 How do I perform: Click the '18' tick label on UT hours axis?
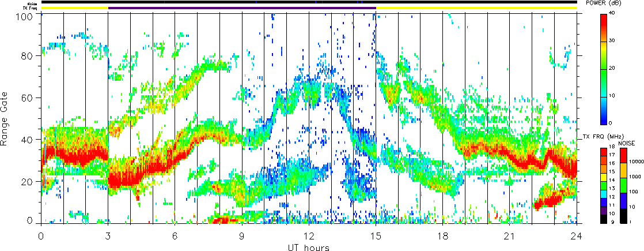click(x=443, y=236)
